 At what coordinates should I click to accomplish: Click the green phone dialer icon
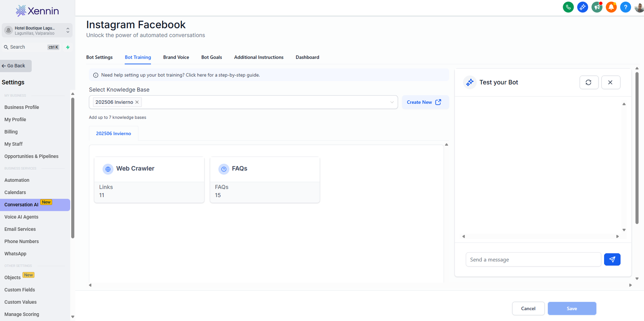(x=568, y=7)
